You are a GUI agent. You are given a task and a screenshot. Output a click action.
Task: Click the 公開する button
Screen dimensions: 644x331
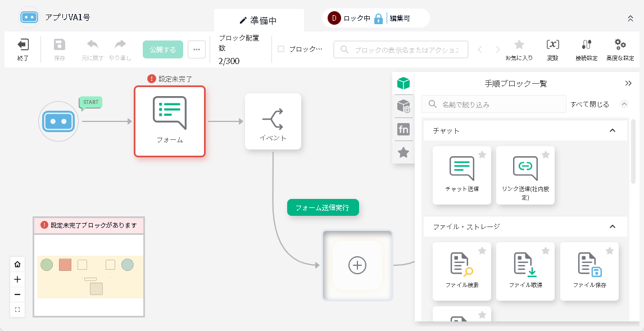163,49
